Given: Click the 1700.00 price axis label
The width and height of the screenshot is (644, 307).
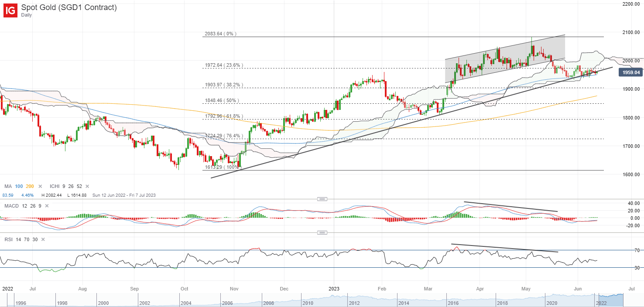Looking at the screenshot, I should tap(630, 146).
